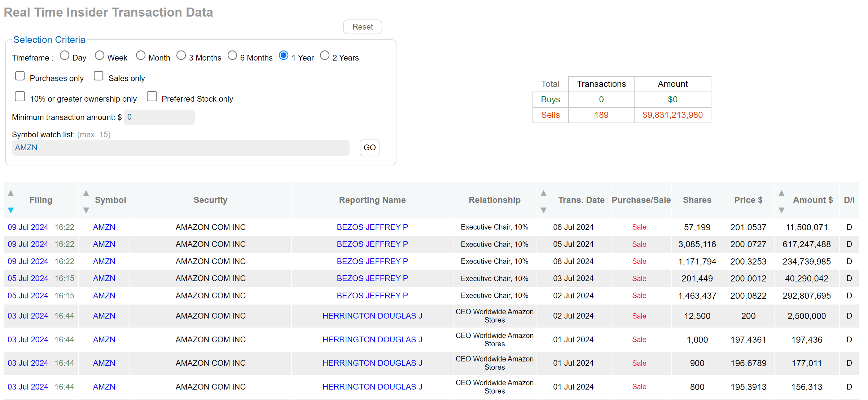Sort Amount $ descending arrow
Screen dimensions: 868x400
pyautogui.click(x=781, y=210)
